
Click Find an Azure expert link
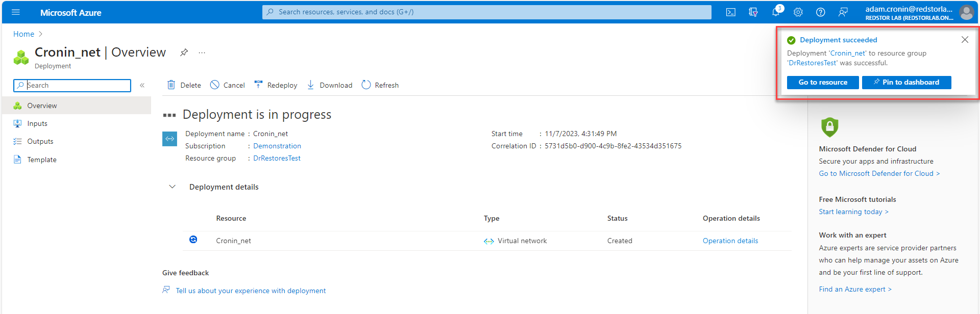click(855, 289)
